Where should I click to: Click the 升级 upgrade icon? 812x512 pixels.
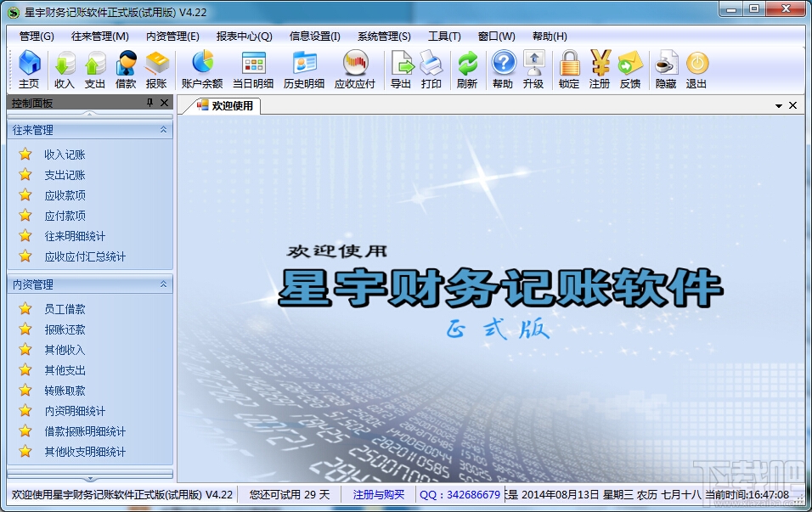pos(533,70)
